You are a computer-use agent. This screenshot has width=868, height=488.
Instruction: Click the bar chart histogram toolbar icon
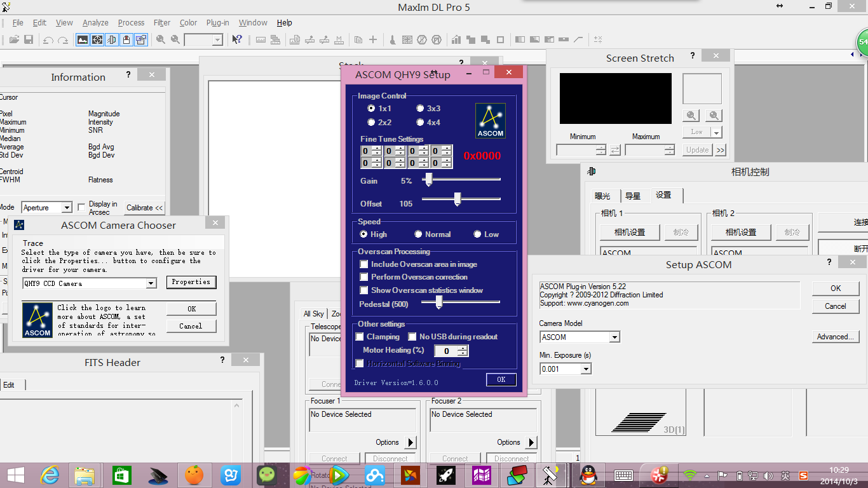pyautogui.click(x=456, y=39)
